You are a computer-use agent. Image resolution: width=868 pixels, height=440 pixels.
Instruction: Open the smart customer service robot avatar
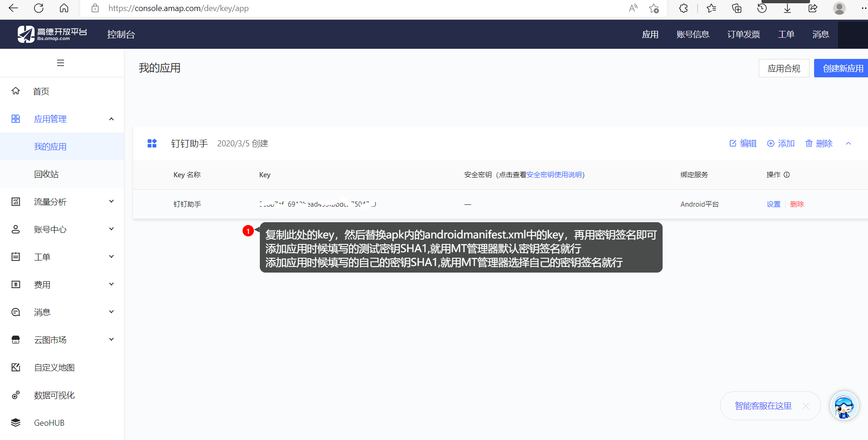(x=844, y=405)
